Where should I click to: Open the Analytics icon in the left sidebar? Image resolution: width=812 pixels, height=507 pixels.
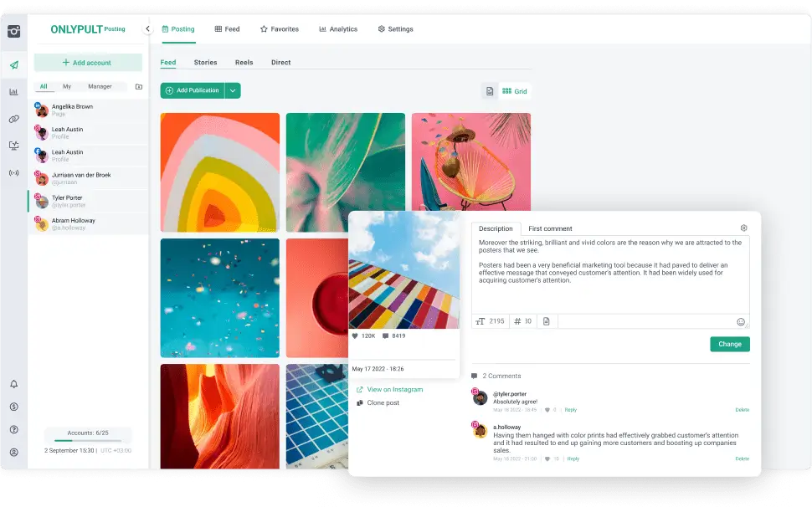click(x=13, y=92)
